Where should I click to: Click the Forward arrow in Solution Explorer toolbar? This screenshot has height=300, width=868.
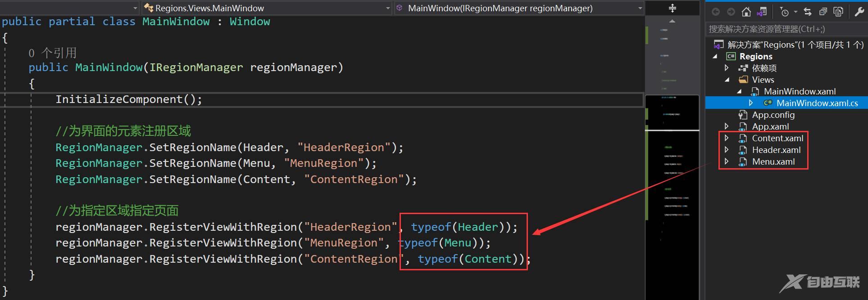coord(731,12)
